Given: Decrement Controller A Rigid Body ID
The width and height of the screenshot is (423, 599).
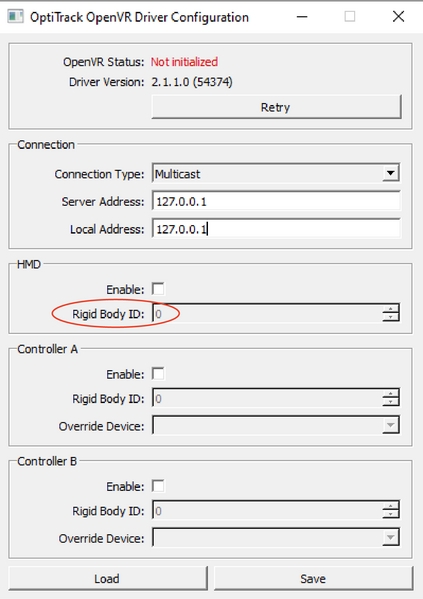Looking at the screenshot, I should coord(391,402).
